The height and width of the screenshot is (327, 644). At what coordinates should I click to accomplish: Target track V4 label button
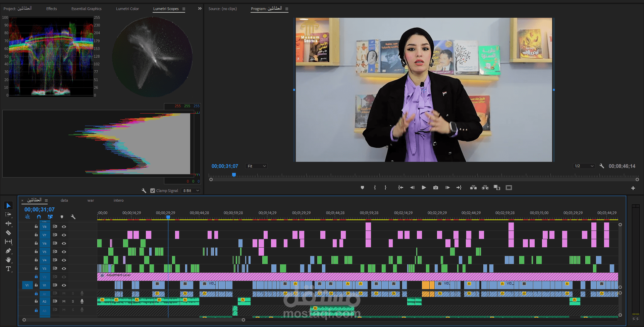[44, 260]
